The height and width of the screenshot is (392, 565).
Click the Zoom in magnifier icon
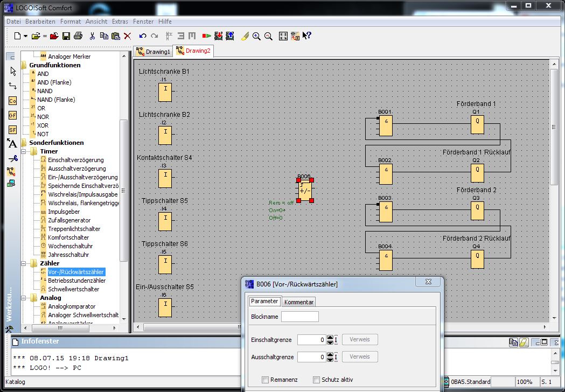[256, 36]
